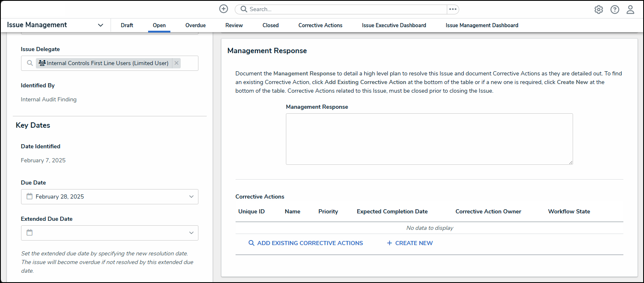The width and height of the screenshot is (644, 283).
Task: Open the Due Date dropdown chevron
Action: (191, 196)
